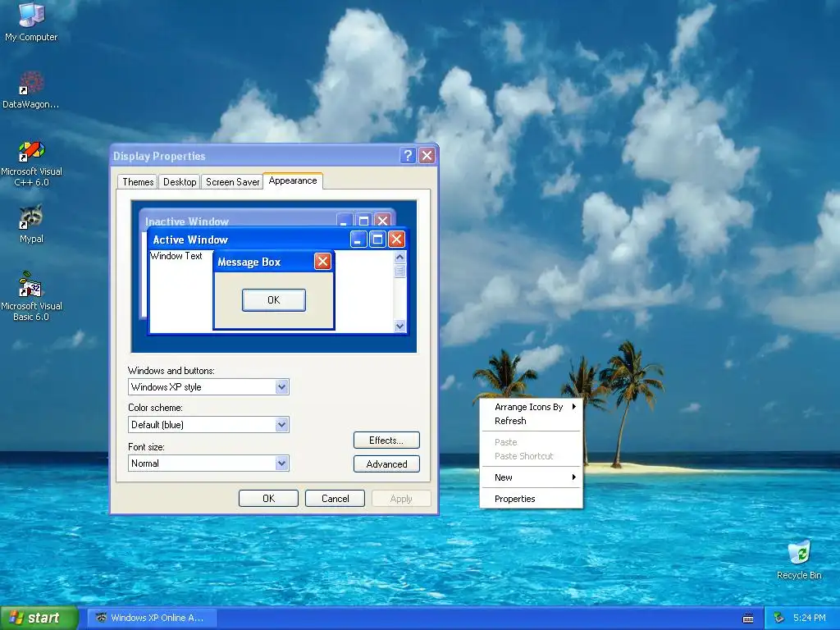Select the Appearance tab
This screenshot has height=630, width=840.
293,180
